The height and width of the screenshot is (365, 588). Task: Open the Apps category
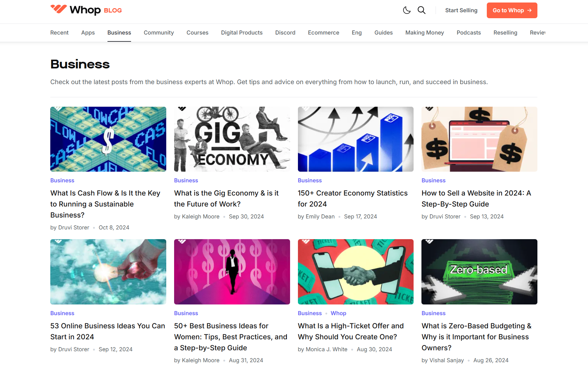pyautogui.click(x=88, y=33)
